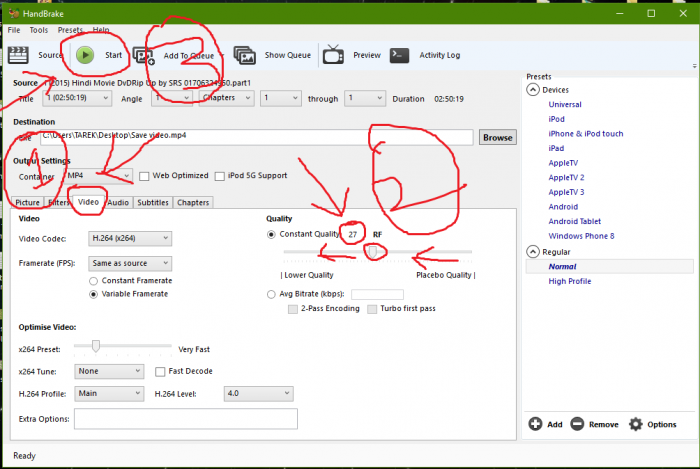Viewport: 700px width, 469px height.
Task: Open the H.264 Profile dropdown
Action: pyautogui.click(x=109, y=394)
